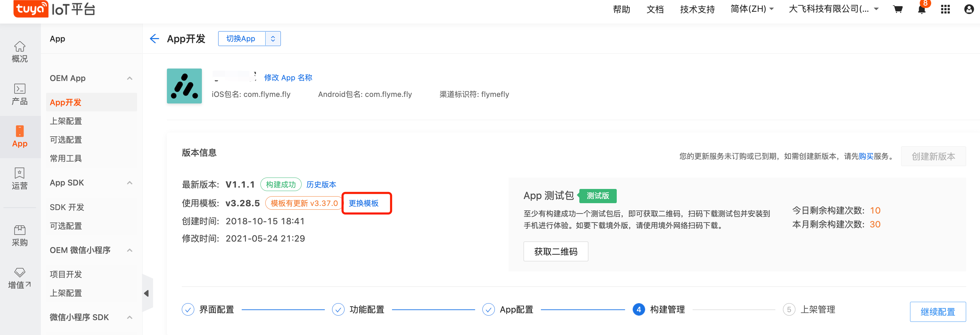The height and width of the screenshot is (335, 980).
Task: Open the 概况 overview sidebar icon
Action: click(20, 52)
